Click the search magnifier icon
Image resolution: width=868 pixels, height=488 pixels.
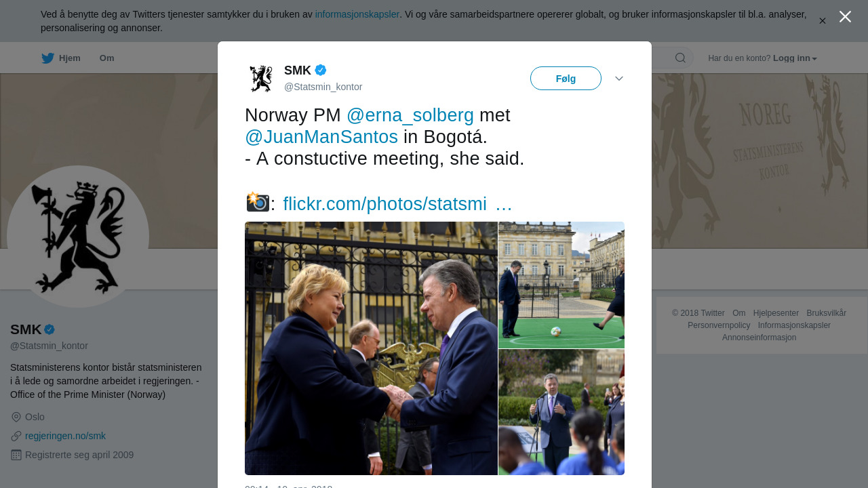point(680,58)
